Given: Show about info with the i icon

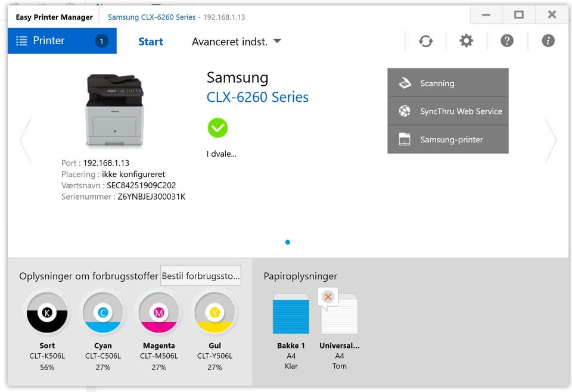Looking at the screenshot, I should [548, 41].
